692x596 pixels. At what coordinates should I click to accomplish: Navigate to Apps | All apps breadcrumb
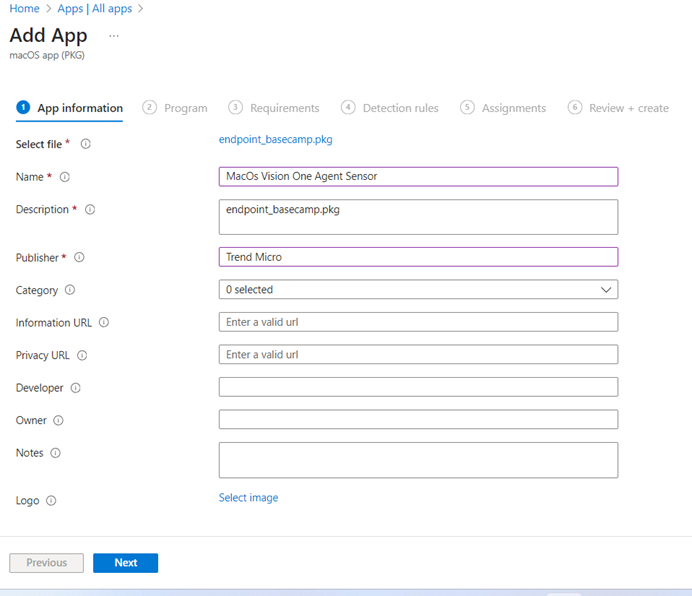[95, 8]
